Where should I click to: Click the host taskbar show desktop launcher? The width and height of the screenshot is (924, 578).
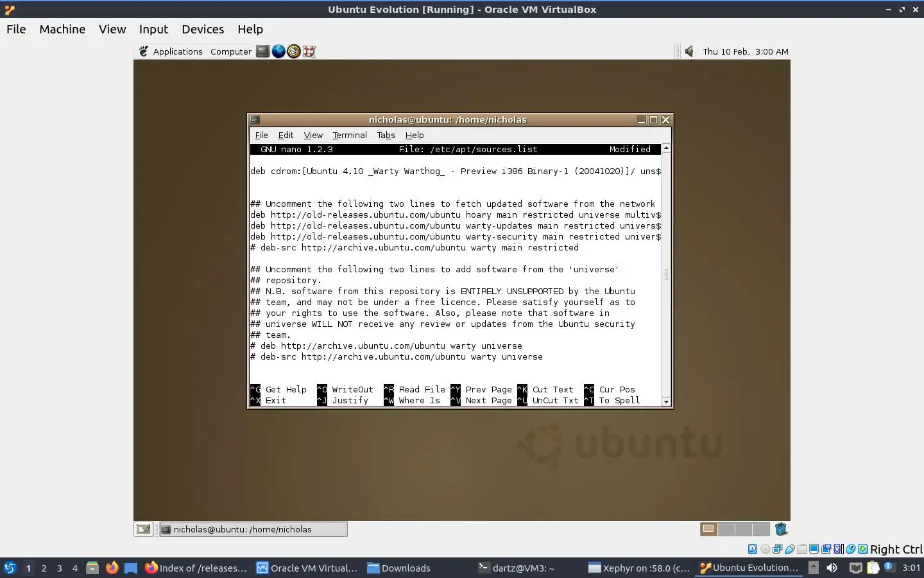click(x=131, y=568)
